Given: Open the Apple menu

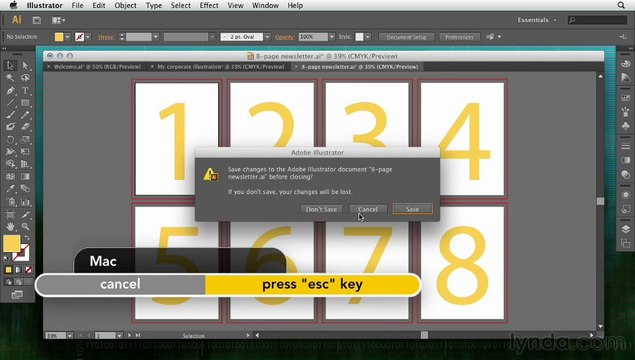Looking at the screenshot, I should click(13, 5).
